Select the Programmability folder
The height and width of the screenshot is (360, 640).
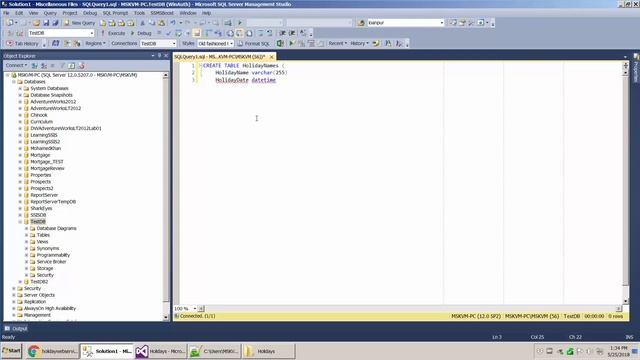[x=53, y=255]
